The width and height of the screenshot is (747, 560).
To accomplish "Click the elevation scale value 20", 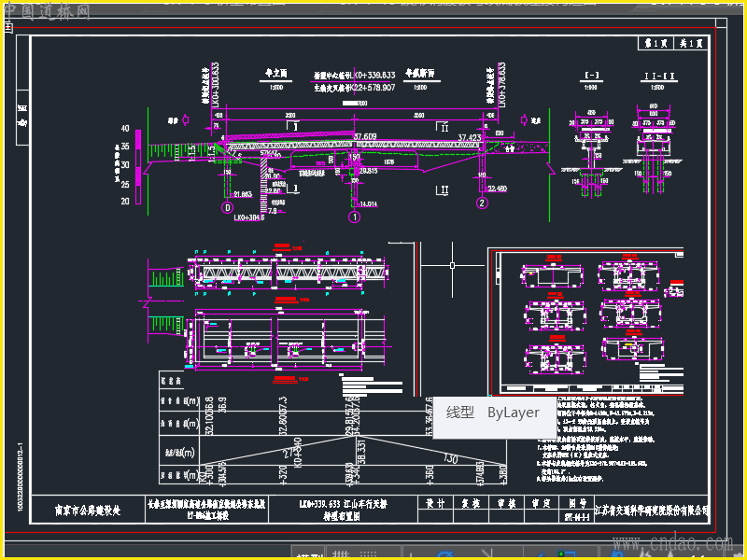I will coord(125,202).
